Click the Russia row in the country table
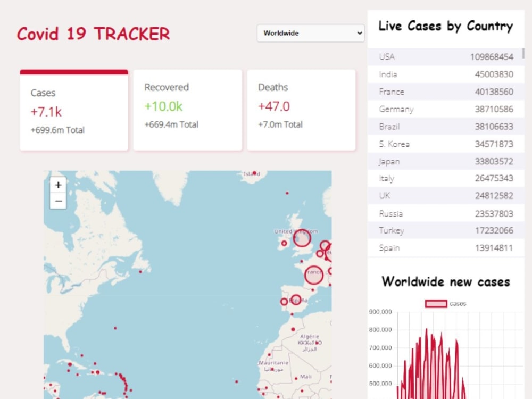 (446, 213)
